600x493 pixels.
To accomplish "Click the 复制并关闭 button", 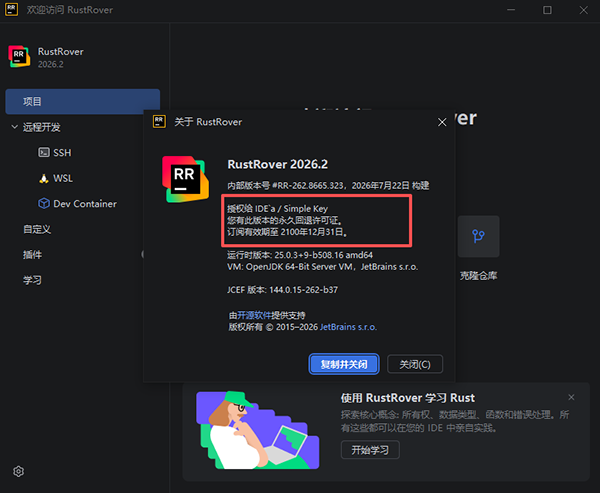I will (344, 364).
